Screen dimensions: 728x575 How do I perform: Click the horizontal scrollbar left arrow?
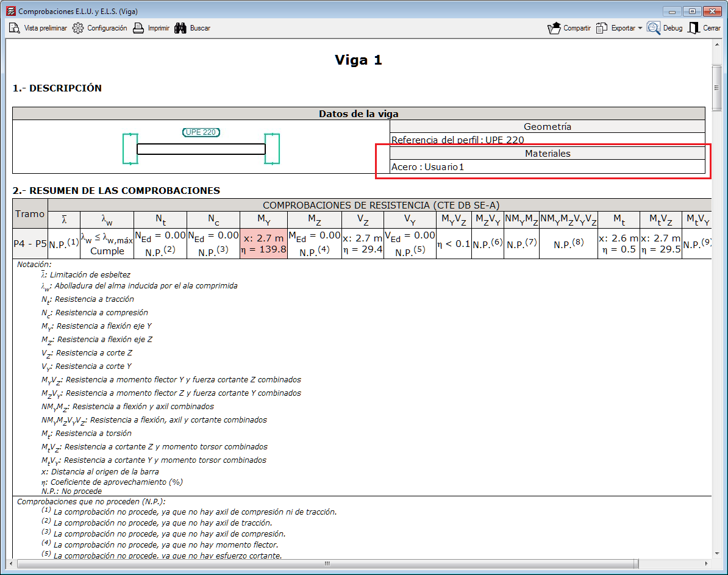pyautogui.click(x=11, y=564)
